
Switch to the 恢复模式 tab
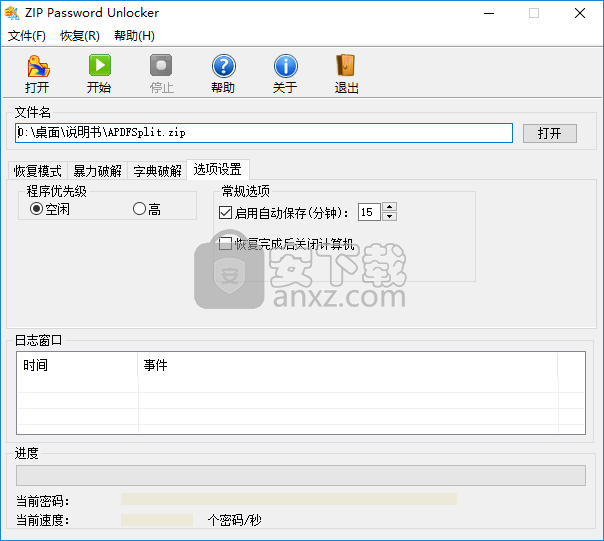(38, 171)
